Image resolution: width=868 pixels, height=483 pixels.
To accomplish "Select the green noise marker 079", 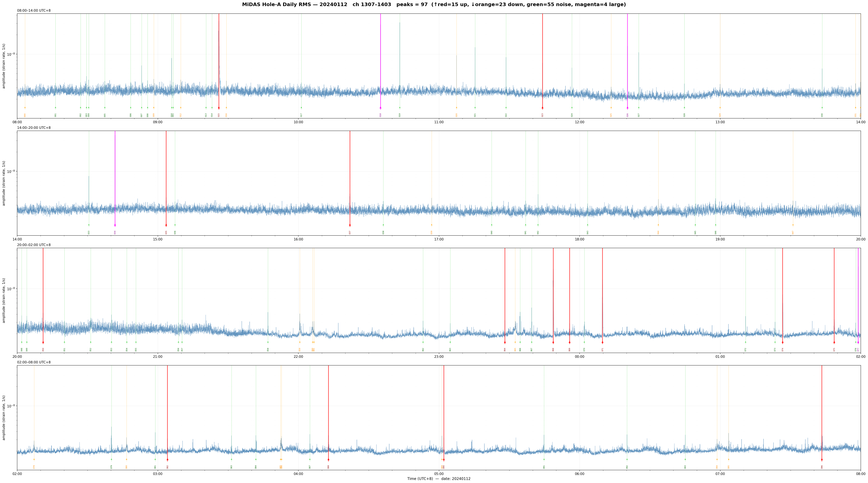I will coord(112,459).
